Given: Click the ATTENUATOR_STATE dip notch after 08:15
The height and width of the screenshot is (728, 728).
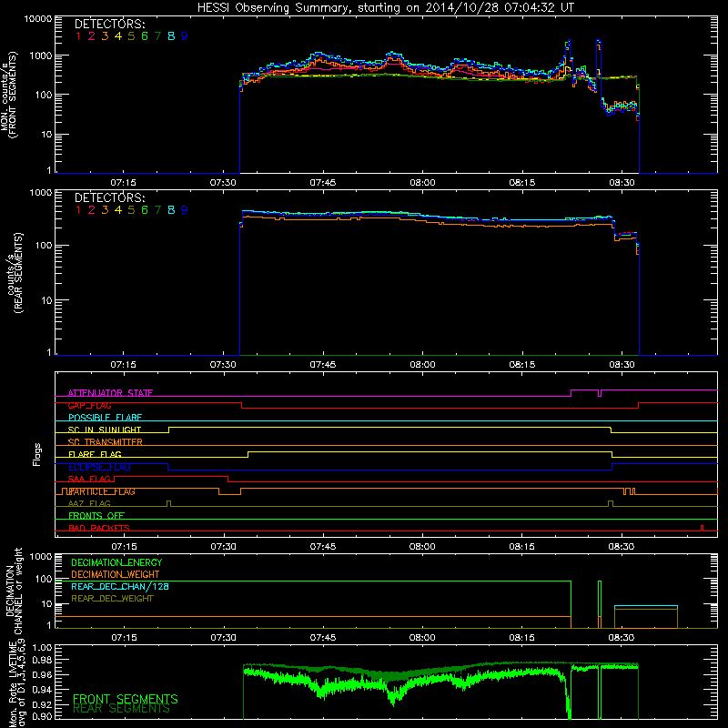Looking at the screenshot, I should [600, 393].
